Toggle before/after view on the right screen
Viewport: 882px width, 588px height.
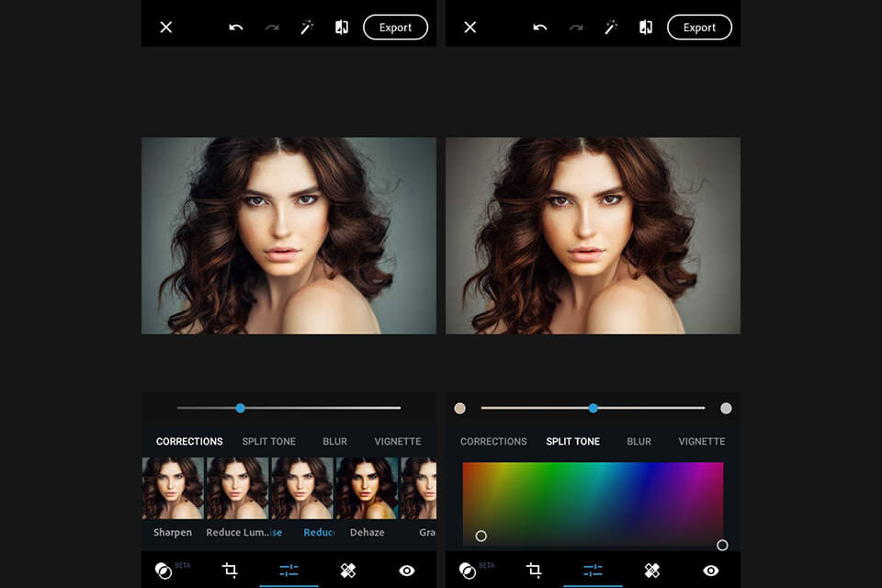tap(645, 27)
